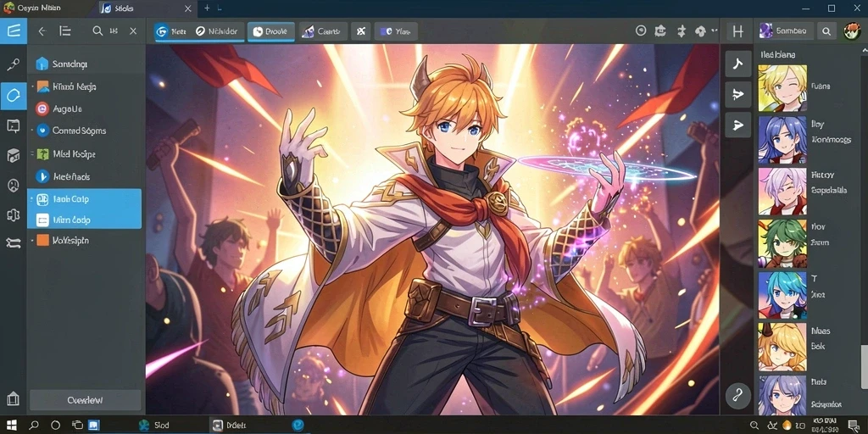868x434 pixels.
Task: Click the robot-shaped icon in top toolbar
Action: 659,31
